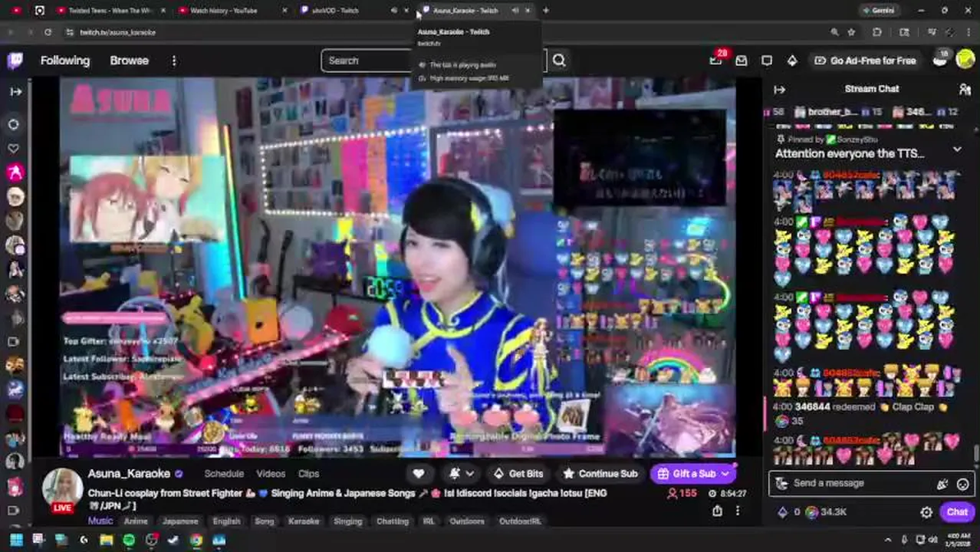Open the chat bubble icon in top bar

pyautogui.click(x=767, y=61)
